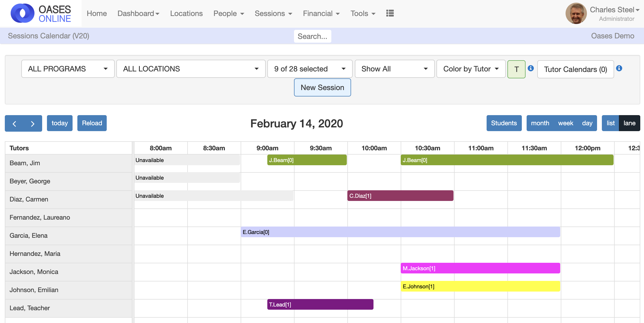Switch to list view
The width and height of the screenshot is (644, 323).
[x=610, y=123]
